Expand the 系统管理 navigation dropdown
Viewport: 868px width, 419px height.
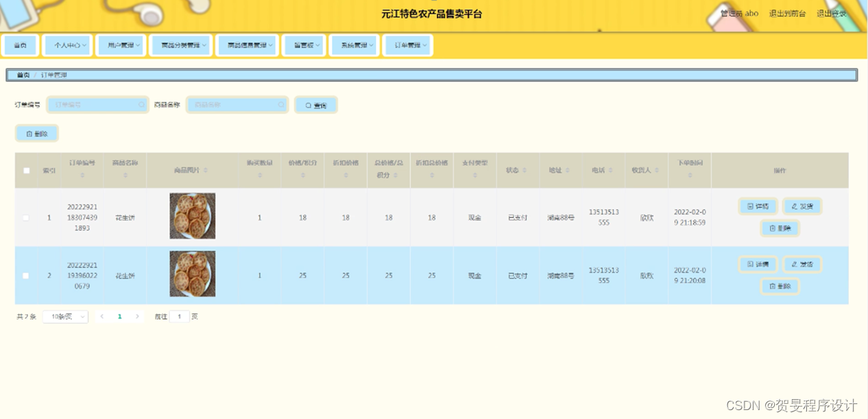(x=354, y=45)
